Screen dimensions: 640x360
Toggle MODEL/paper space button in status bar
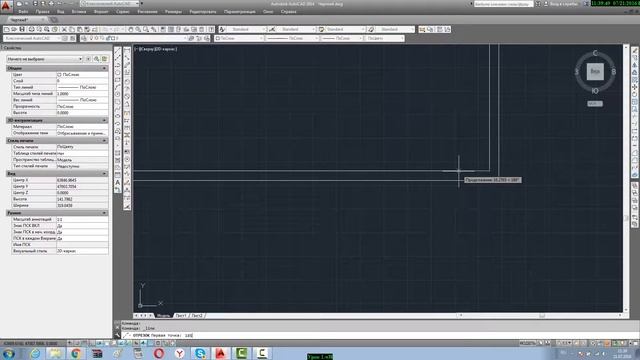tap(527, 343)
